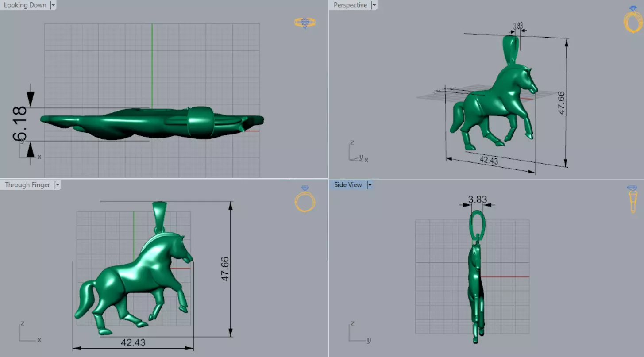Click the flat ring icon in Looking Down viewport

pyautogui.click(x=305, y=23)
